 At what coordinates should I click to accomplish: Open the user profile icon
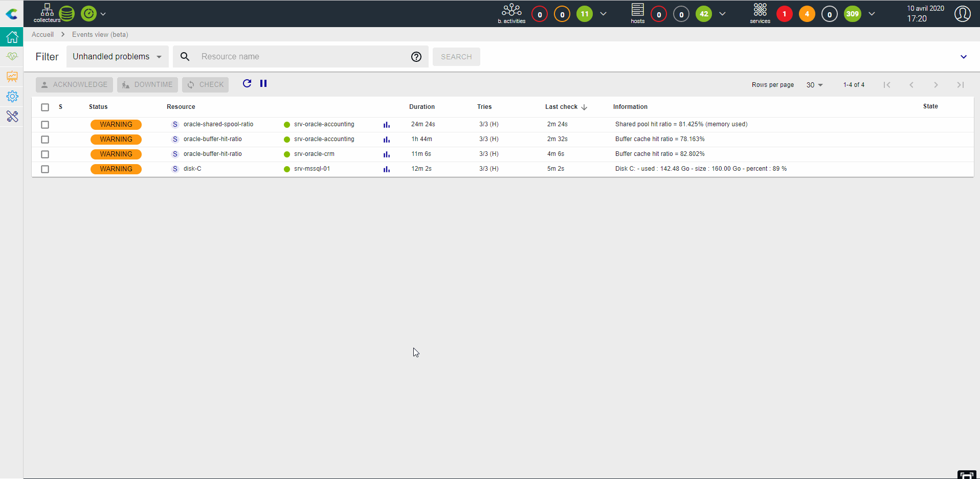[x=963, y=14]
